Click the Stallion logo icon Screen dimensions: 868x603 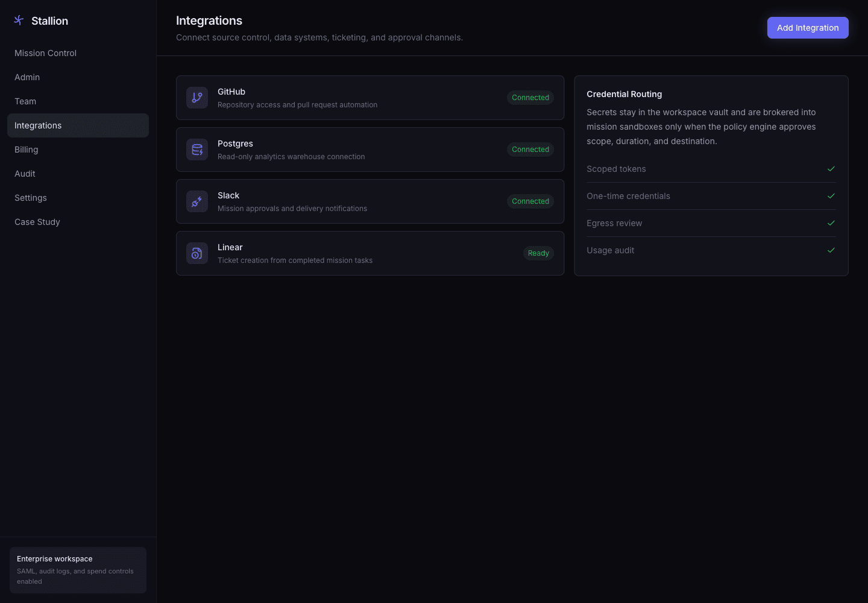[x=19, y=21]
